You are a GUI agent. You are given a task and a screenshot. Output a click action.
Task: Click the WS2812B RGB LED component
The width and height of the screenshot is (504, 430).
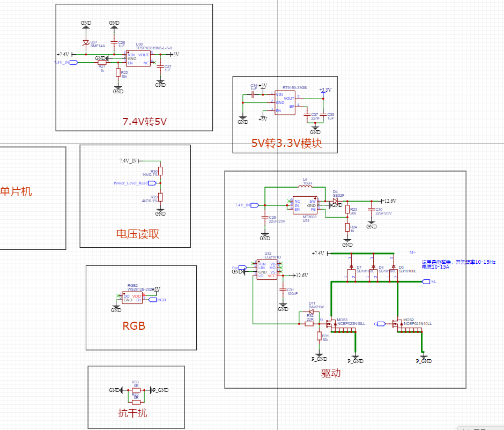point(132,298)
